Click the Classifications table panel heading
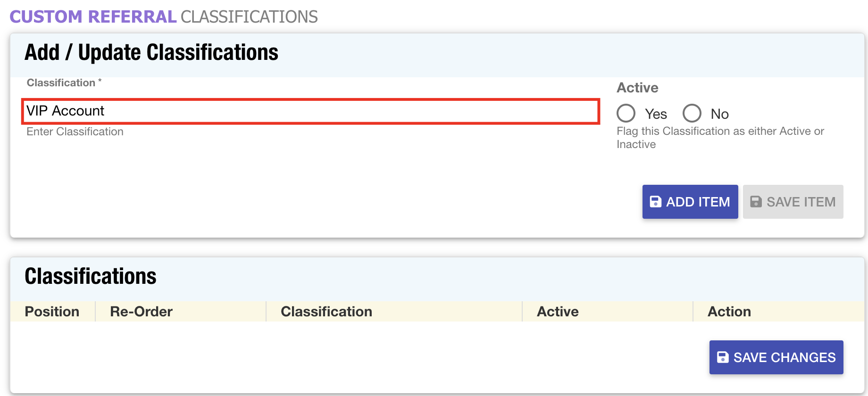The height and width of the screenshot is (396, 868). click(x=91, y=276)
